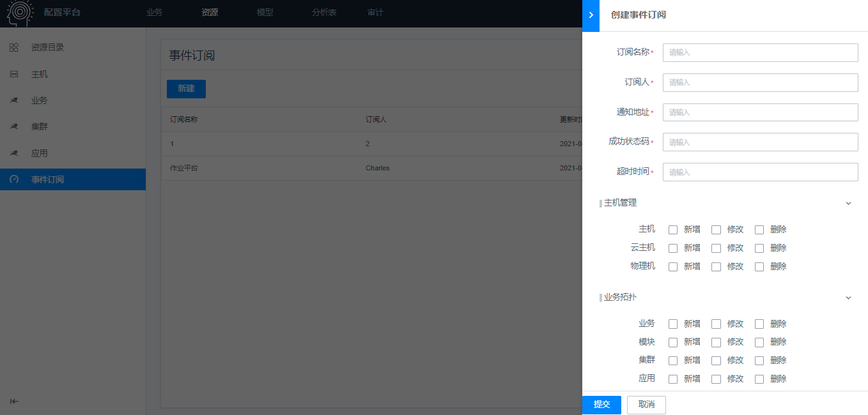Select 删除 checkbox for 物理机
Image resolution: width=868 pixels, height=415 pixels.
pos(759,267)
